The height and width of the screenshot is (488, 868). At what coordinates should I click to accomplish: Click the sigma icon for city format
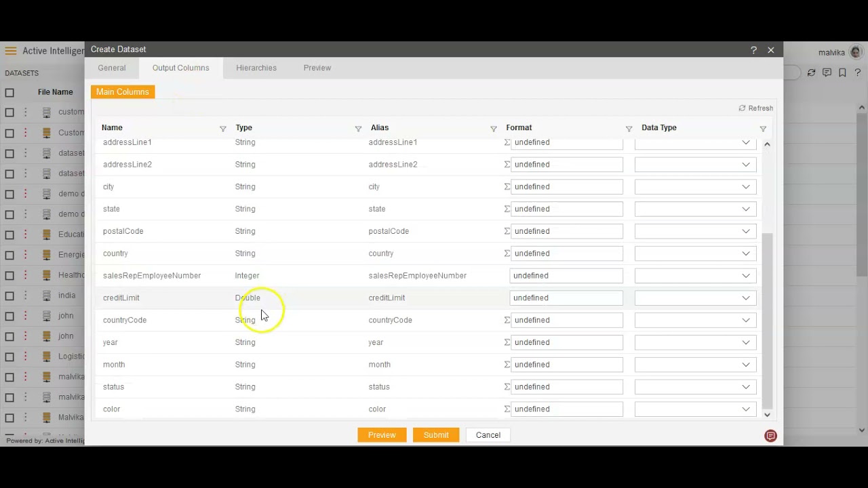pos(507,186)
